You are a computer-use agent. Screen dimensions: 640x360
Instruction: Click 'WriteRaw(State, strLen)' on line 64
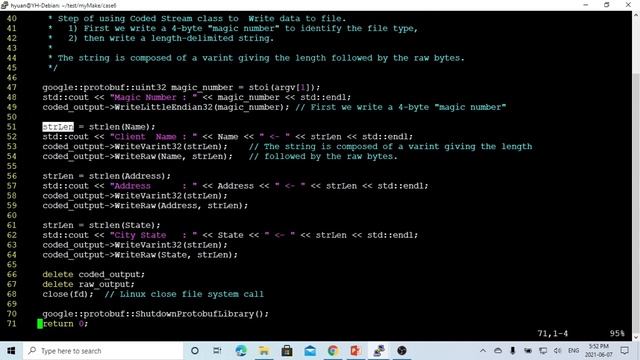click(x=173, y=255)
